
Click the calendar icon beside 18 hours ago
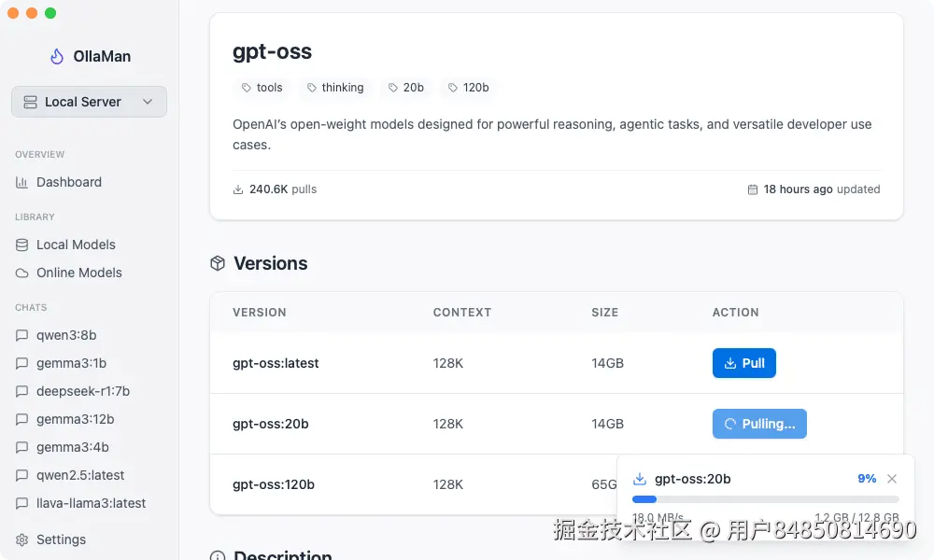753,189
